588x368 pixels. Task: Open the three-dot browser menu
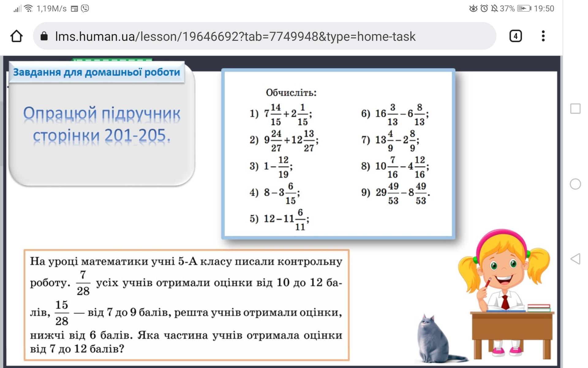pos(543,36)
